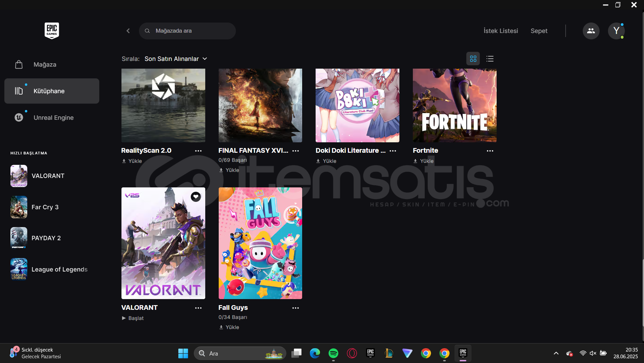Viewport: 644px width, 363px height.
Task: Open FINAL FANTASY XVI options menu
Action: tap(295, 151)
